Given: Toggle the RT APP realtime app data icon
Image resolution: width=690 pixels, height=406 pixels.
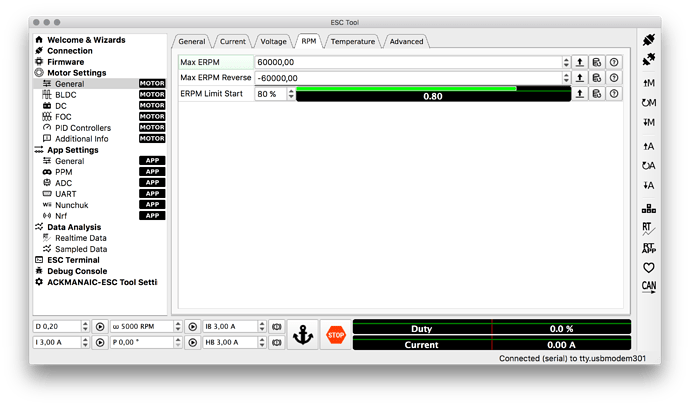Looking at the screenshot, I should click(x=649, y=248).
